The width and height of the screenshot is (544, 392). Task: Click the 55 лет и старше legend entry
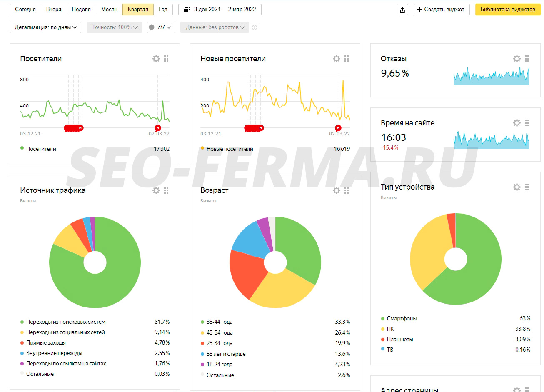223,354
